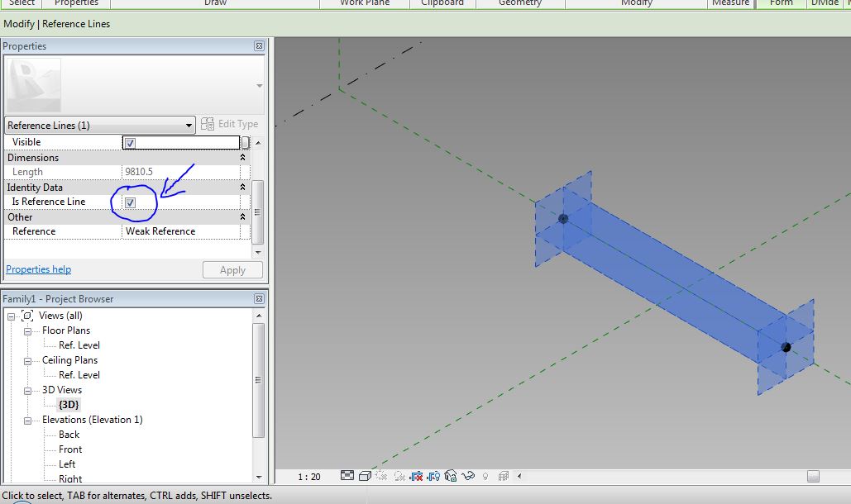
Task: Click lower-right reference line endpoint dot
Action: (786, 347)
